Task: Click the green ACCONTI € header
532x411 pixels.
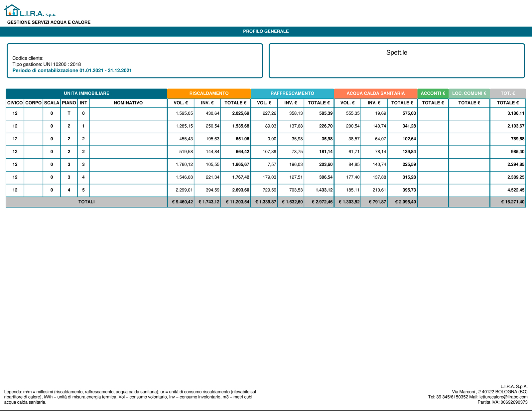Action: click(x=433, y=93)
